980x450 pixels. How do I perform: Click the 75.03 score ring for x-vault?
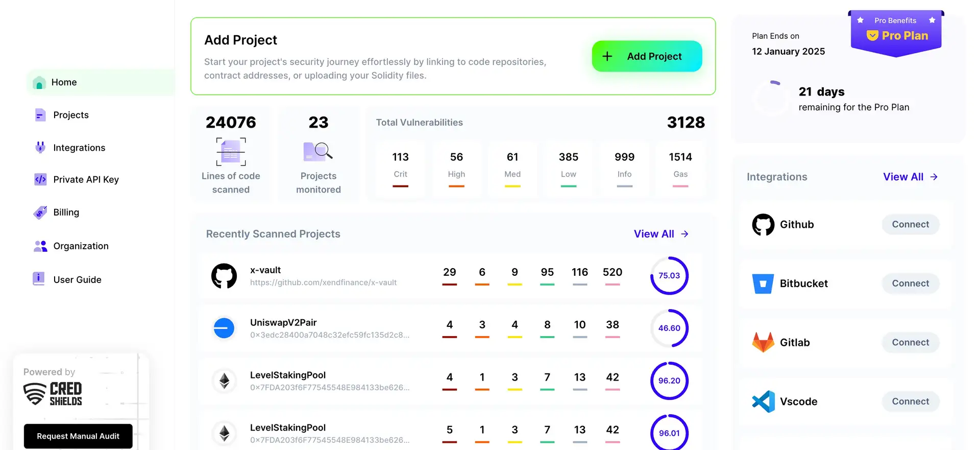(x=669, y=276)
